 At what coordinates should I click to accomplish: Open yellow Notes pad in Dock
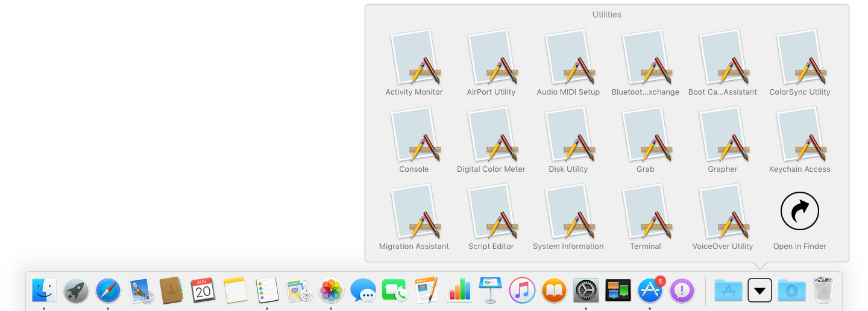click(x=235, y=291)
